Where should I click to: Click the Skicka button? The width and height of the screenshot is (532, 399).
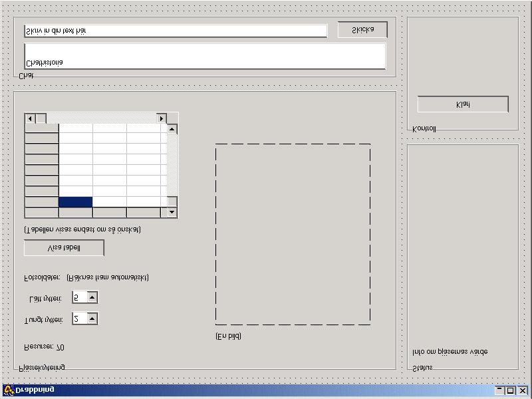pos(362,30)
